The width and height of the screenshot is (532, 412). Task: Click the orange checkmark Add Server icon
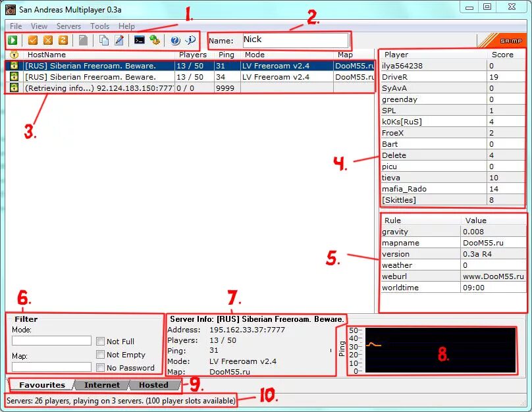pos(33,40)
